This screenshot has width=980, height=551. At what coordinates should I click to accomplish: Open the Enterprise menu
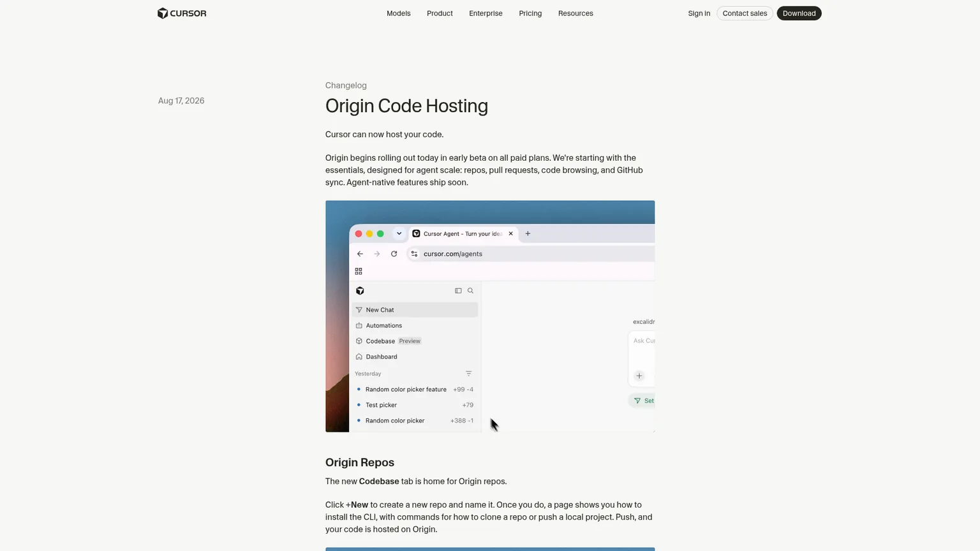point(486,13)
